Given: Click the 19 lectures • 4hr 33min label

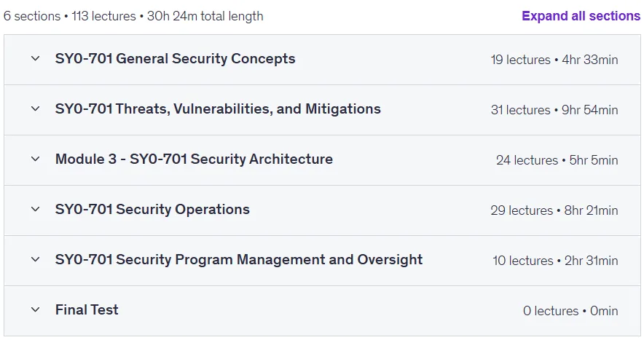Looking at the screenshot, I should (554, 60).
